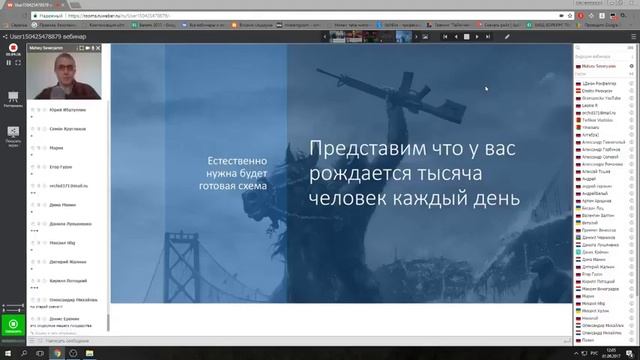Click the stop presentation square button
Screen dimensions: 640x360
point(467,37)
